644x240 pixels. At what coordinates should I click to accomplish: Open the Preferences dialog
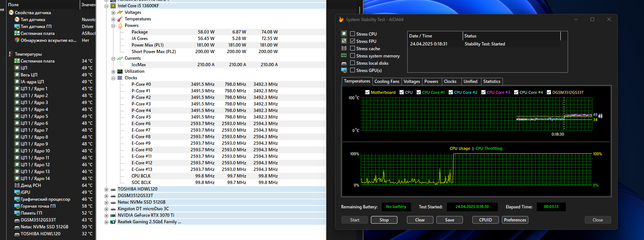515,220
